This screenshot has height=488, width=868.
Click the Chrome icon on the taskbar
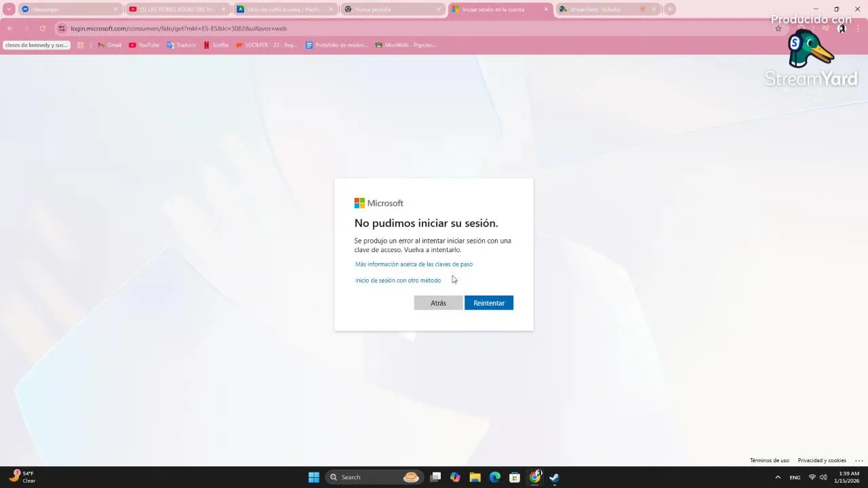pyautogui.click(x=535, y=477)
